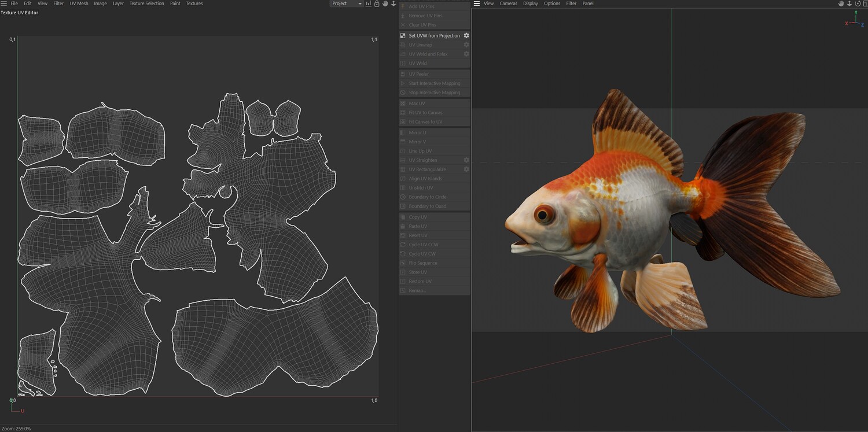This screenshot has width=868, height=432.
Task: Click Align UV Islands
Action: point(435,179)
